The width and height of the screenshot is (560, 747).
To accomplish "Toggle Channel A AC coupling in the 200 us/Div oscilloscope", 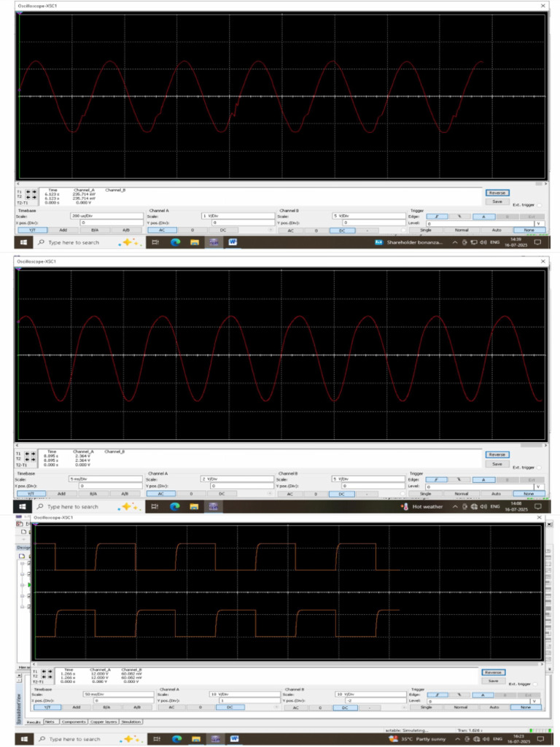I will tap(162, 230).
